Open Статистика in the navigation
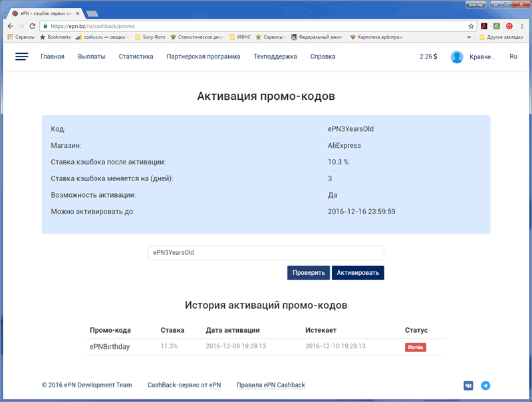Image resolution: width=532 pixels, height=402 pixels. tap(136, 57)
